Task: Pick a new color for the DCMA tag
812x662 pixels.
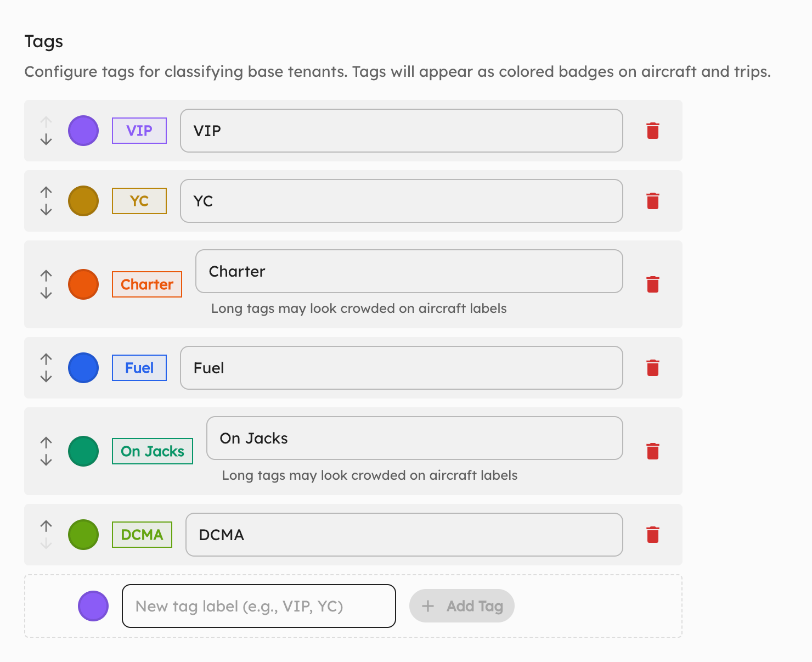Action: click(83, 534)
